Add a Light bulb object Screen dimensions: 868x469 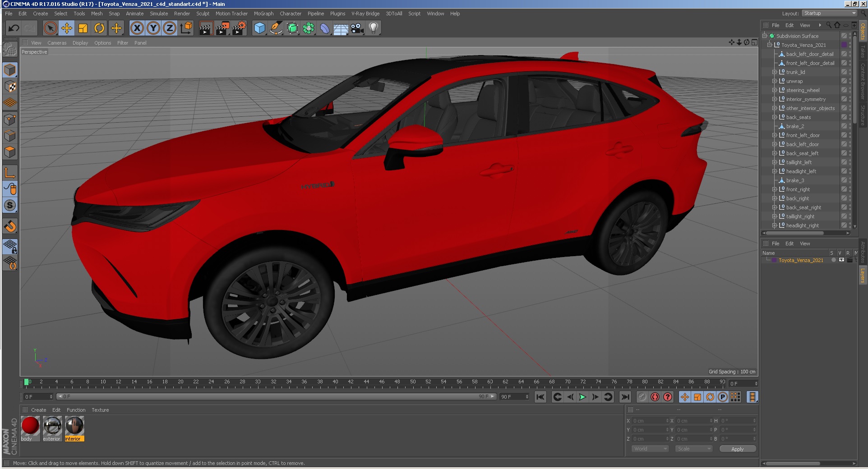pos(374,28)
